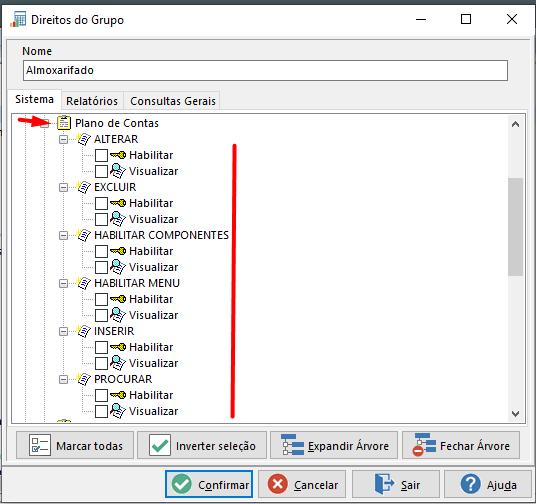Collapse the PROCURAR tree node
Screen dimensions: 536x504
tap(63, 380)
